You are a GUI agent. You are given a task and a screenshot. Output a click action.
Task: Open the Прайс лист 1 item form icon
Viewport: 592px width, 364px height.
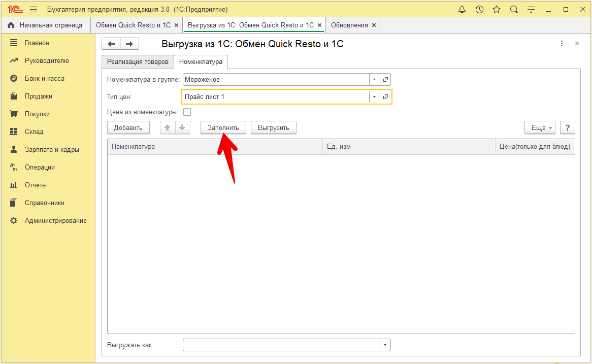click(385, 96)
